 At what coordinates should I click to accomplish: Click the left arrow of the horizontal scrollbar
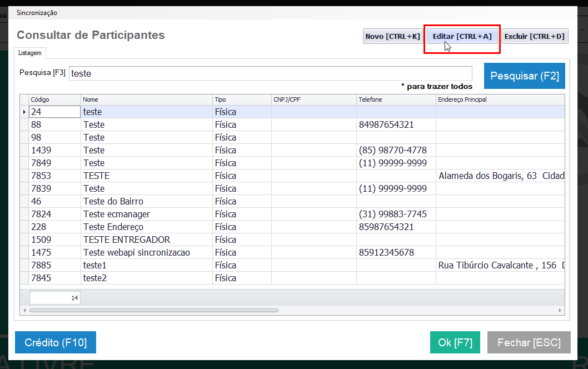[x=24, y=311]
